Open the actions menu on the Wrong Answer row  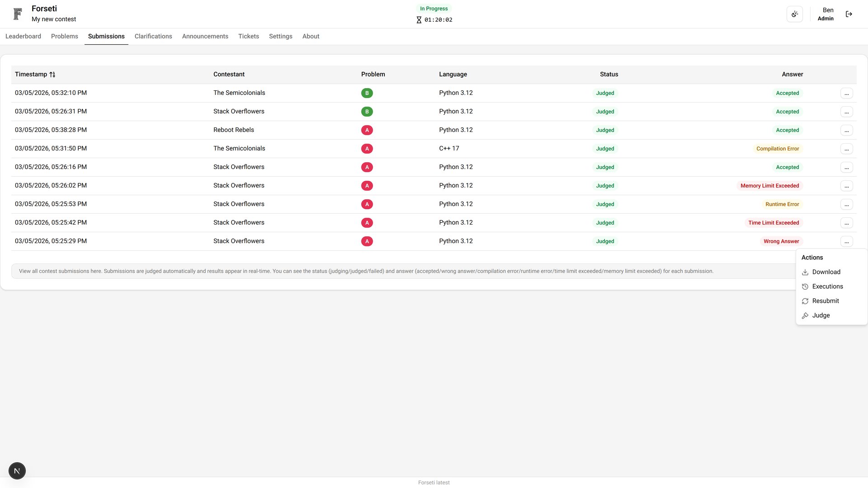click(x=847, y=241)
